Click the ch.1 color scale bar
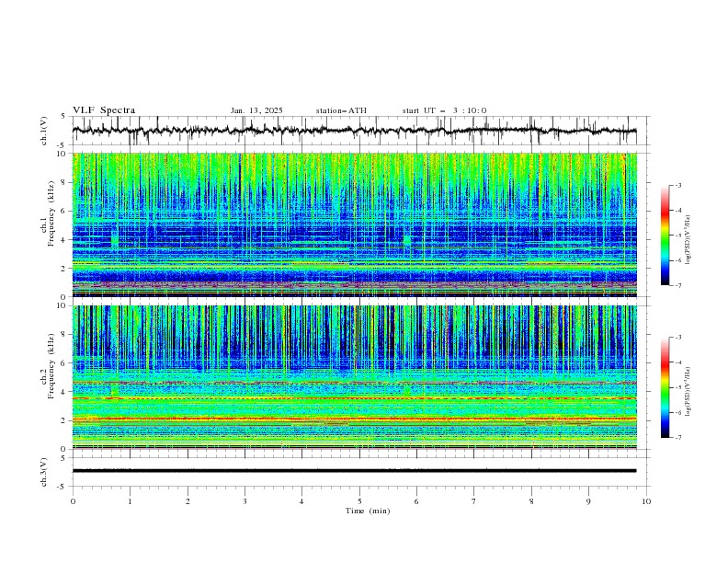728x563 pixels. click(x=665, y=236)
